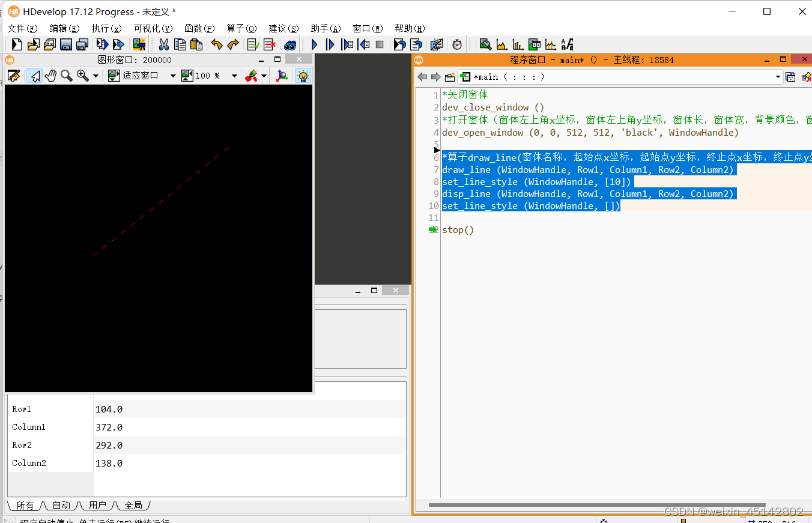This screenshot has height=523, width=812.
Task: Open Find/Replace using the binoculars icon
Action: 290,44
